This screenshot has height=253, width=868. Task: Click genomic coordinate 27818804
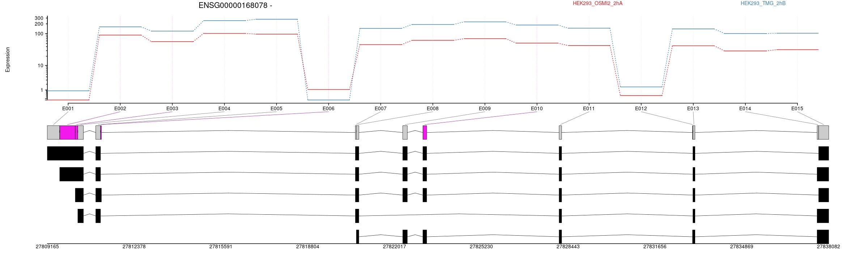[x=307, y=247]
